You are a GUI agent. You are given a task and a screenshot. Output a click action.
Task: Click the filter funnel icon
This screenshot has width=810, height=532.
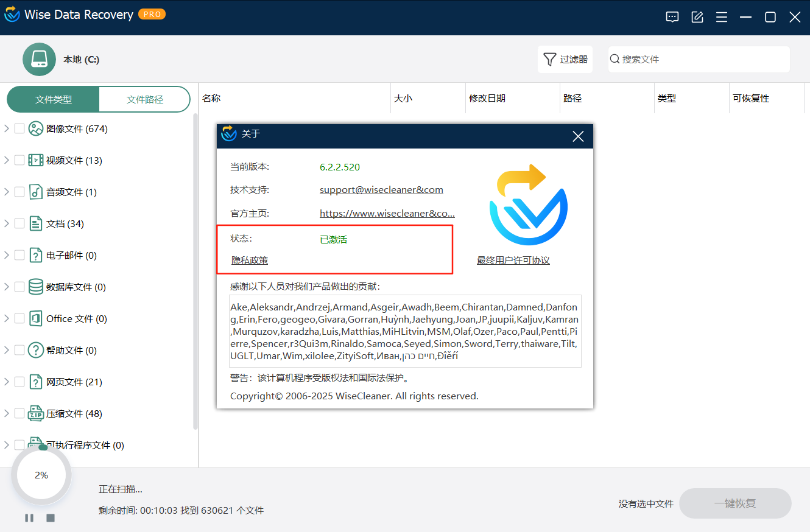point(549,59)
